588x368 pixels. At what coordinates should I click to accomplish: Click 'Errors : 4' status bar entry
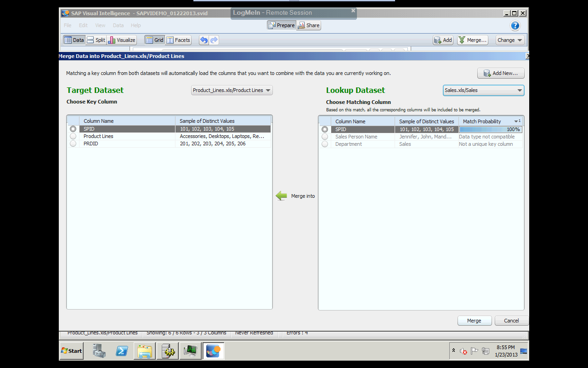point(297,333)
